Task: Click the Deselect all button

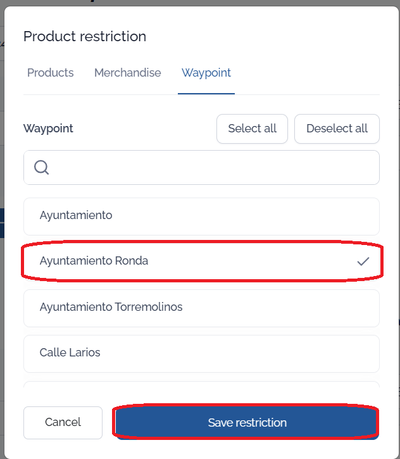Action: [337, 129]
